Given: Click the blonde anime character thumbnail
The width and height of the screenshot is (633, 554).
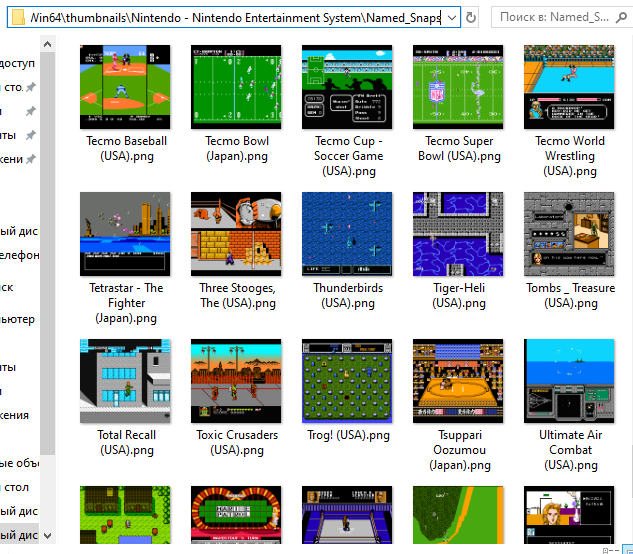Looking at the screenshot, I should 569,515.
